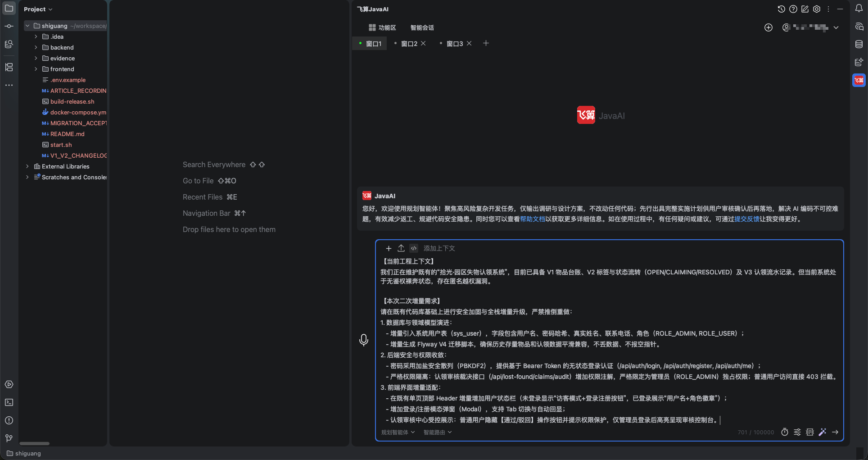The width and height of the screenshot is (868, 460).
Task: Open the 规划智能体 agent dropdown
Action: (x=398, y=432)
